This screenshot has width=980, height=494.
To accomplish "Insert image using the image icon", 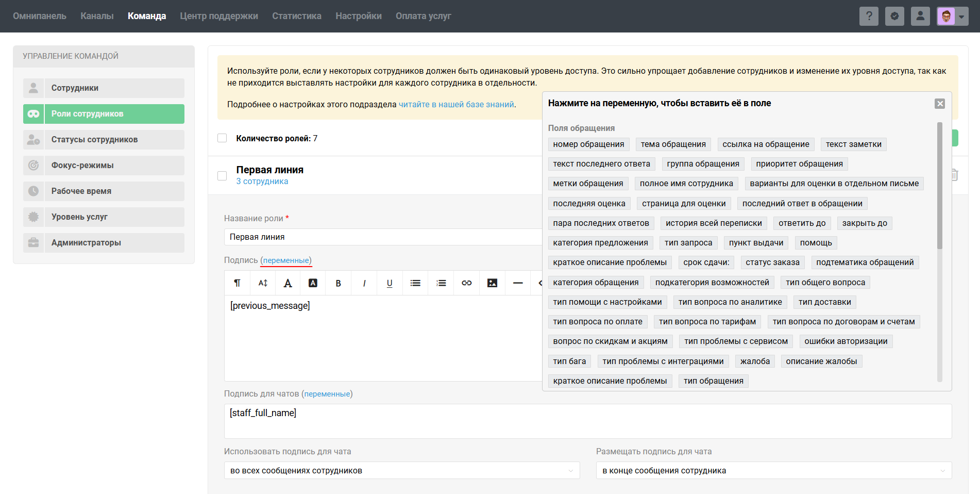I will click(x=493, y=283).
